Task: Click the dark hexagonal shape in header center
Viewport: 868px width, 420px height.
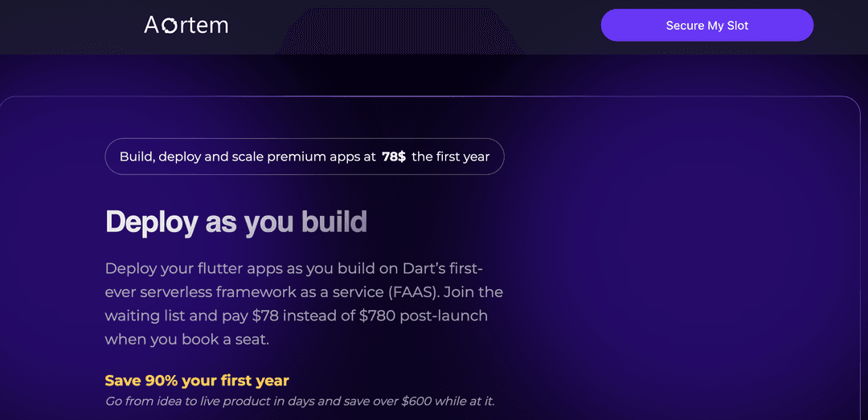Action: [x=399, y=31]
